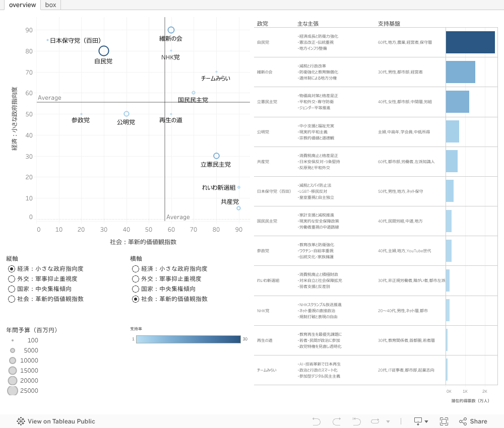
Task: Select the 立憲民主党 circle in scatter plot
Action: [216, 156]
